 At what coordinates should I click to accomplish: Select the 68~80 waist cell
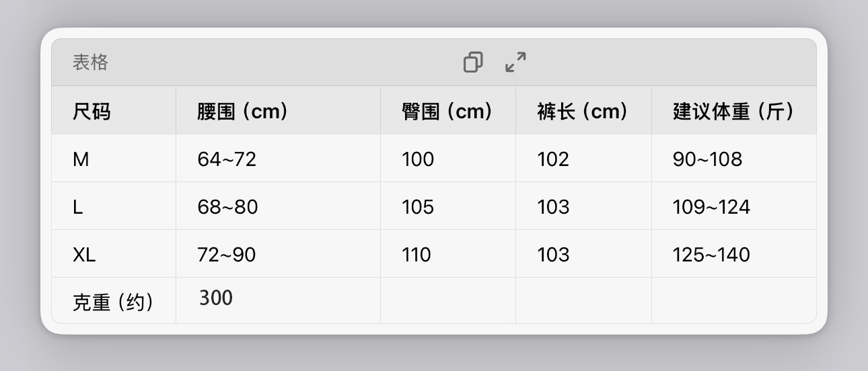click(227, 207)
